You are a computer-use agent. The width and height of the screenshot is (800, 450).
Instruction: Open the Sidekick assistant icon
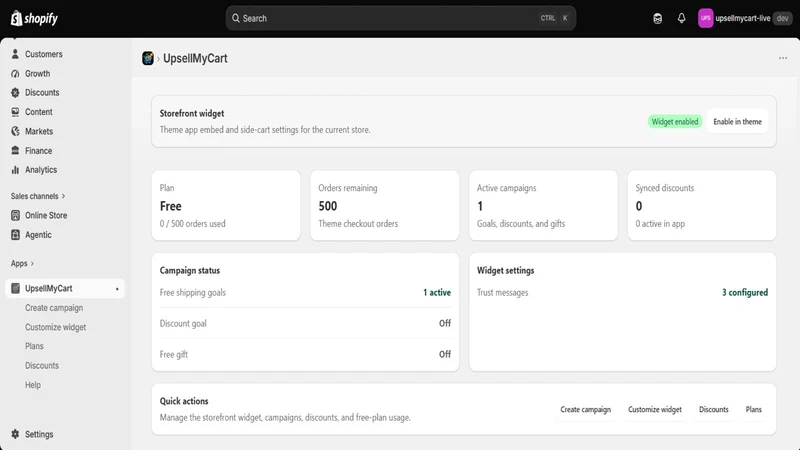coord(658,18)
